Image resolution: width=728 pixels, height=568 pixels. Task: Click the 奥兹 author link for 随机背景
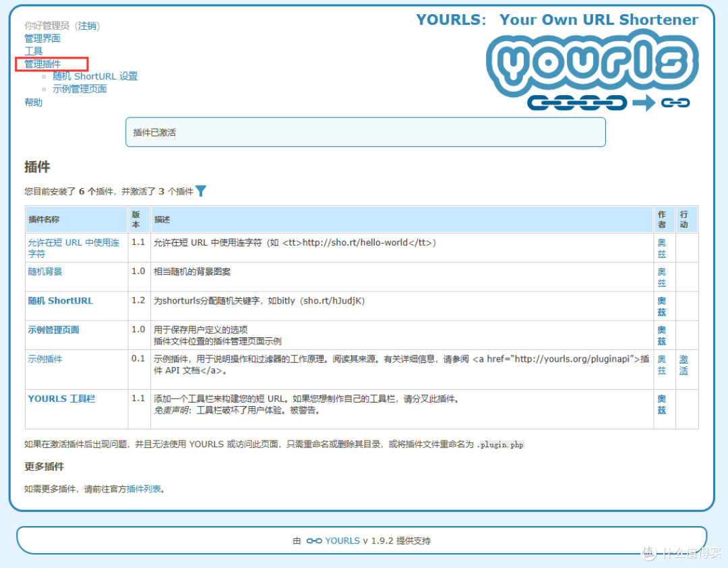661,277
